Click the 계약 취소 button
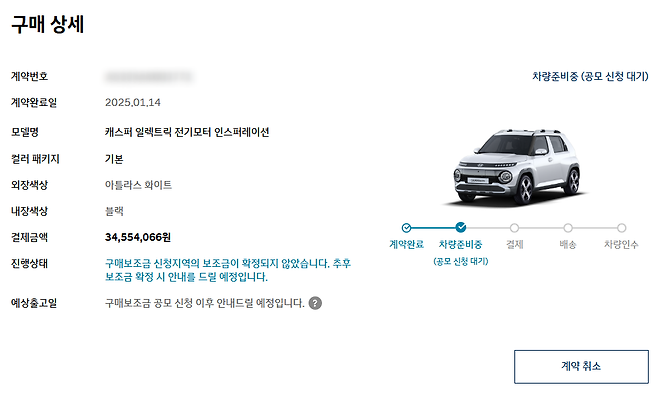658x411 pixels. [x=581, y=366]
